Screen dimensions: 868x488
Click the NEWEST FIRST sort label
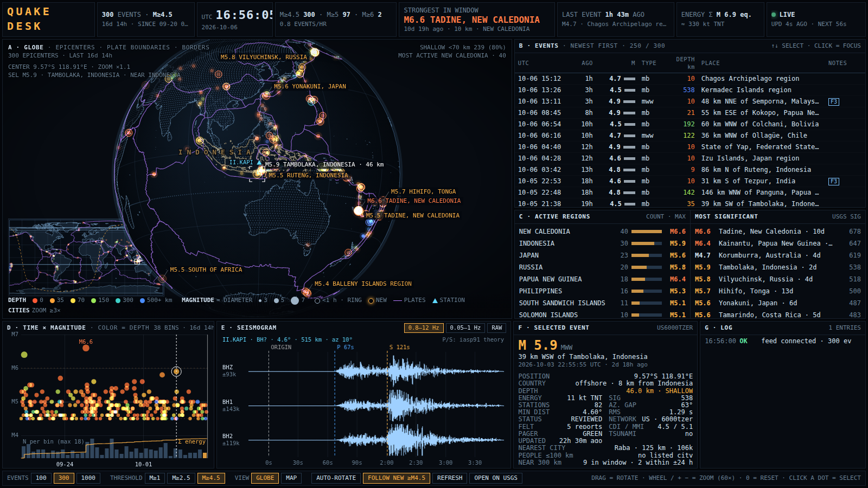(593, 46)
